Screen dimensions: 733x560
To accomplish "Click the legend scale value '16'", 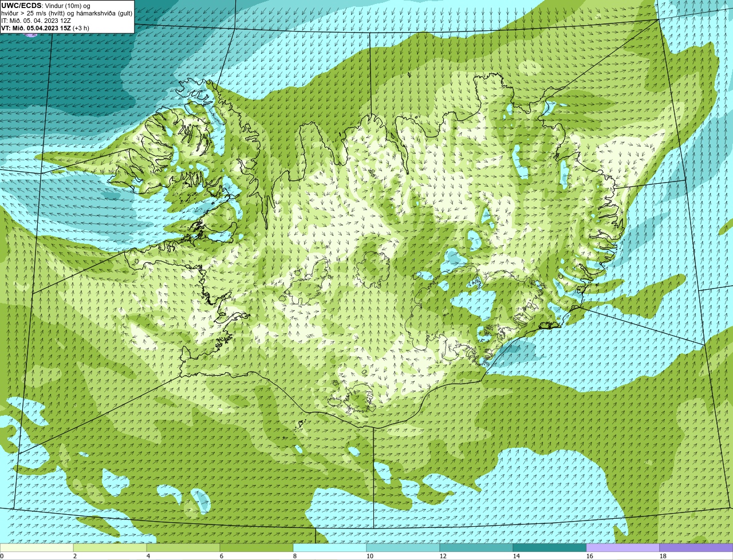I will pos(590,556).
